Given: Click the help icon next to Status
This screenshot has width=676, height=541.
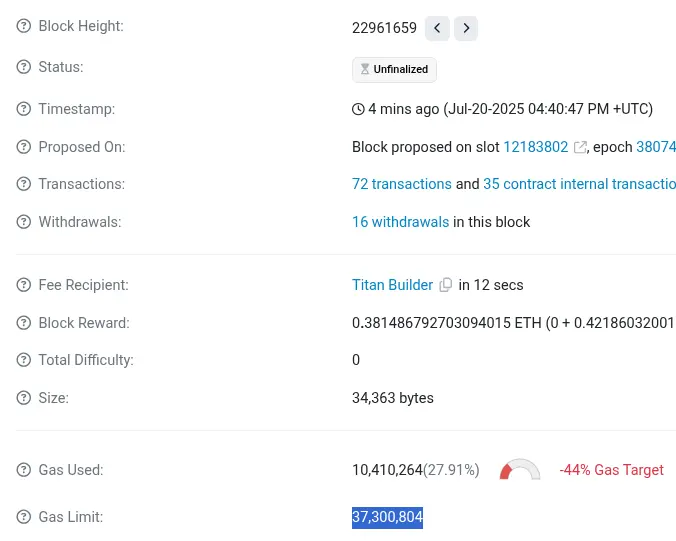Looking at the screenshot, I should pos(24,67).
